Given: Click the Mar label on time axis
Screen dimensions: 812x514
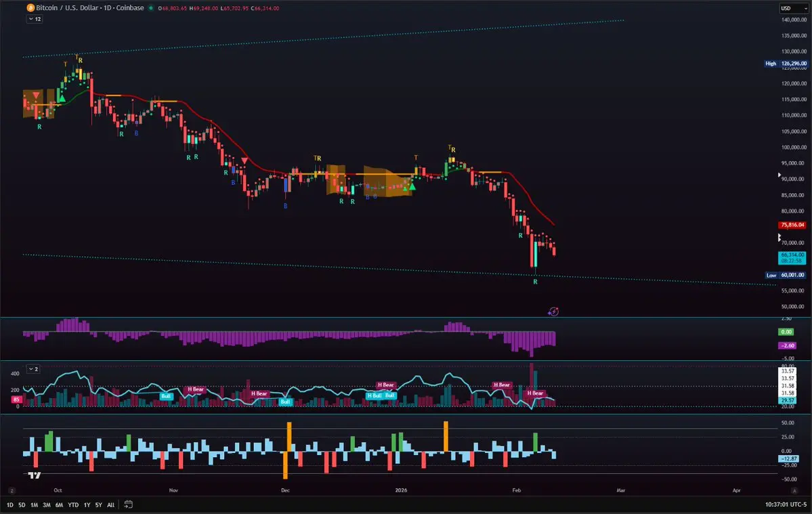Looking at the screenshot, I should pyautogui.click(x=621, y=490).
